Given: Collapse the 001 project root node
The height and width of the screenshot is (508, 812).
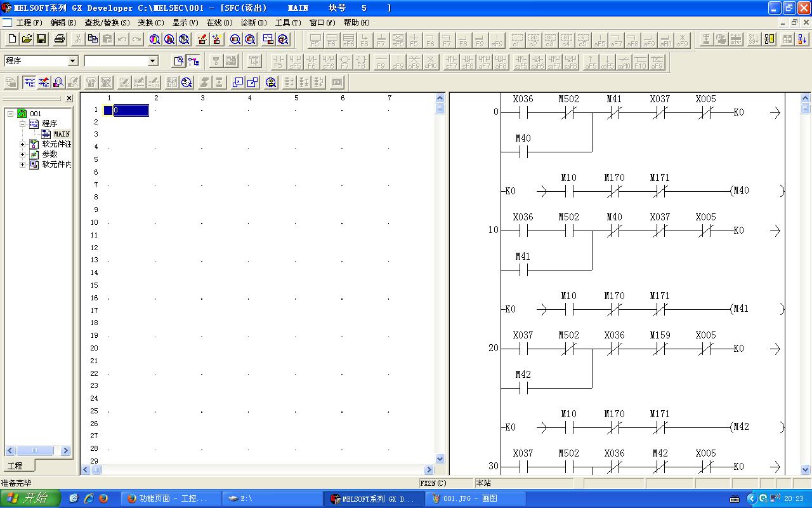Looking at the screenshot, I should [11, 114].
